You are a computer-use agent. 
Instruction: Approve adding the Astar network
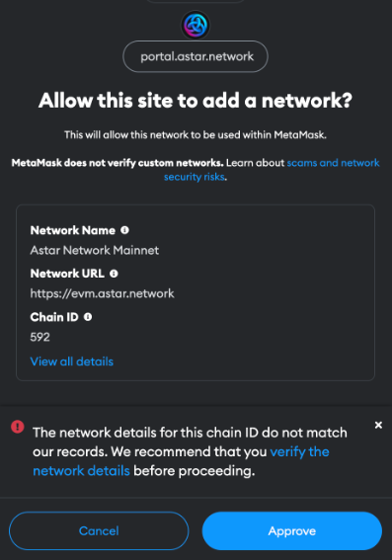[x=292, y=530]
